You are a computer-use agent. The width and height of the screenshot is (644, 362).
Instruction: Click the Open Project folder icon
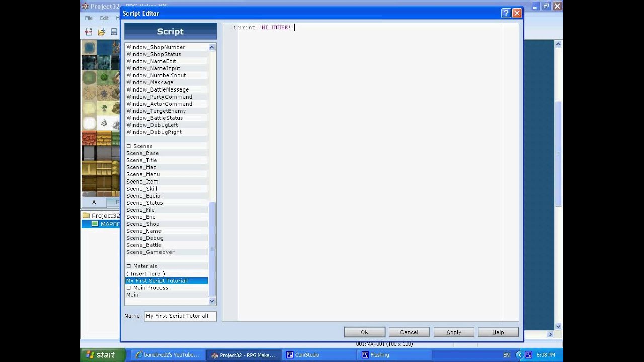[101, 32]
